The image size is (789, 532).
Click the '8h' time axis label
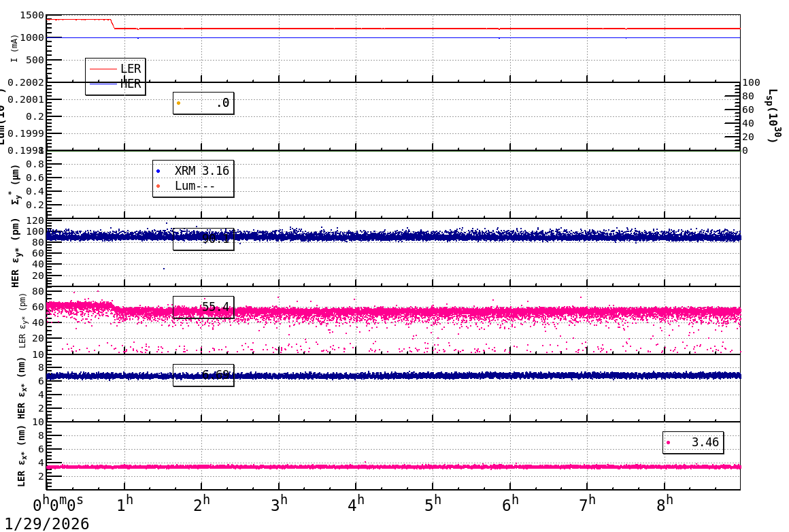pos(665,504)
